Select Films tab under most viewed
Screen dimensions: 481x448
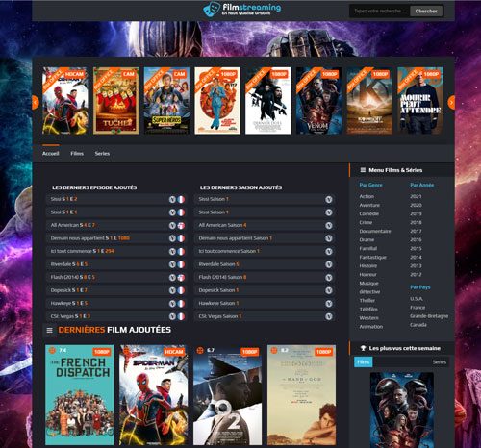click(364, 361)
